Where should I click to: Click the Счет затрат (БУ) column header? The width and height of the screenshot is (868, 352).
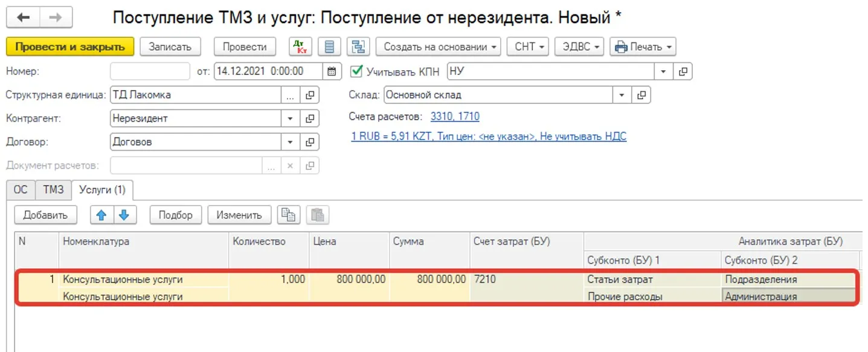coord(527,250)
